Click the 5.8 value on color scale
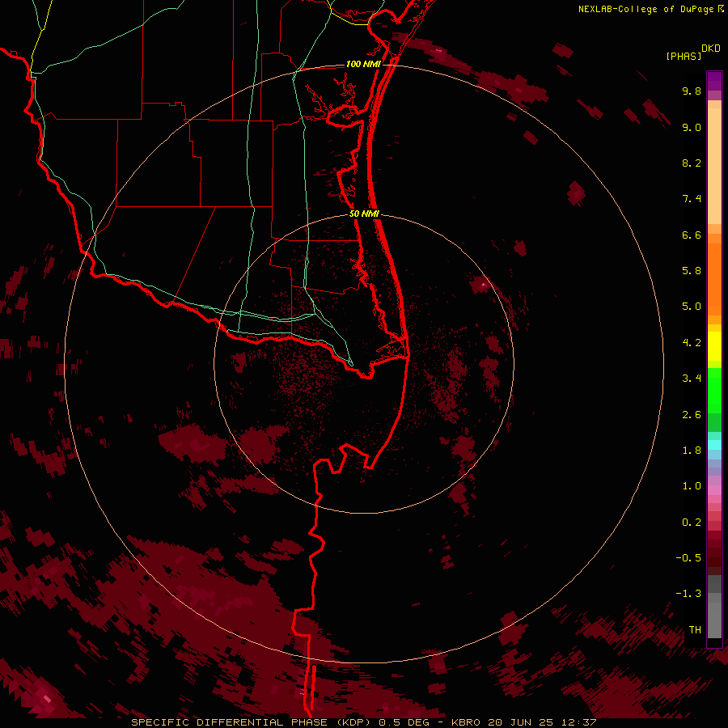Image resolution: width=728 pixels, height=728 pixels. coord(692,271)
